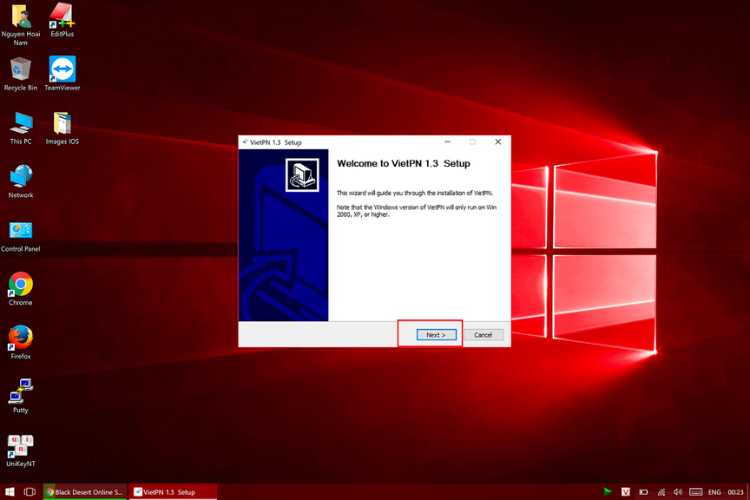Select the EditPlus desktop shortcut
The width and height of the screenshot is (750, 500).
62,20
